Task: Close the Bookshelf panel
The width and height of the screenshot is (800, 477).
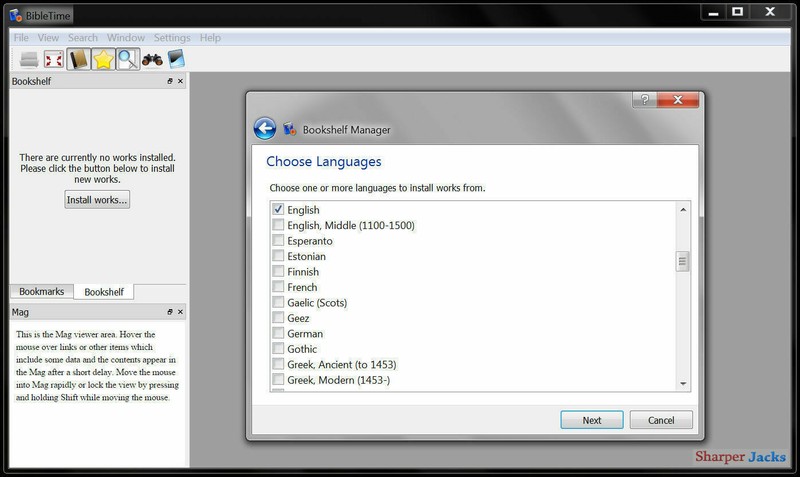Action: [180, 81]
